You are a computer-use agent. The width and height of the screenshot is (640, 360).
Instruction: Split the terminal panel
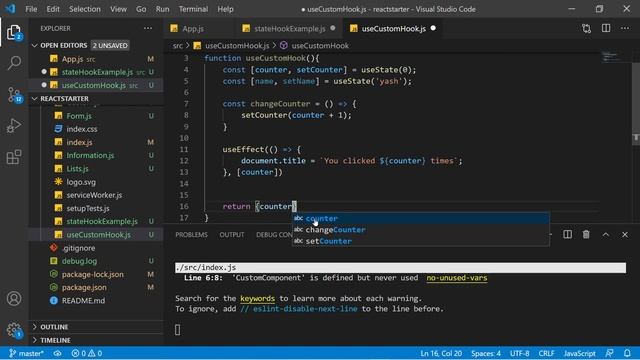(x=567, y=234)
